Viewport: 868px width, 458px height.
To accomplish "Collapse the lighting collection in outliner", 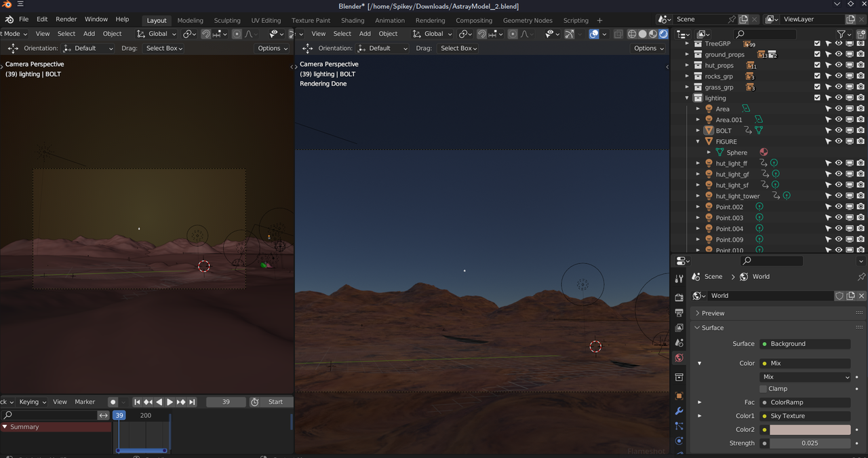I will [x=687, y=98].
